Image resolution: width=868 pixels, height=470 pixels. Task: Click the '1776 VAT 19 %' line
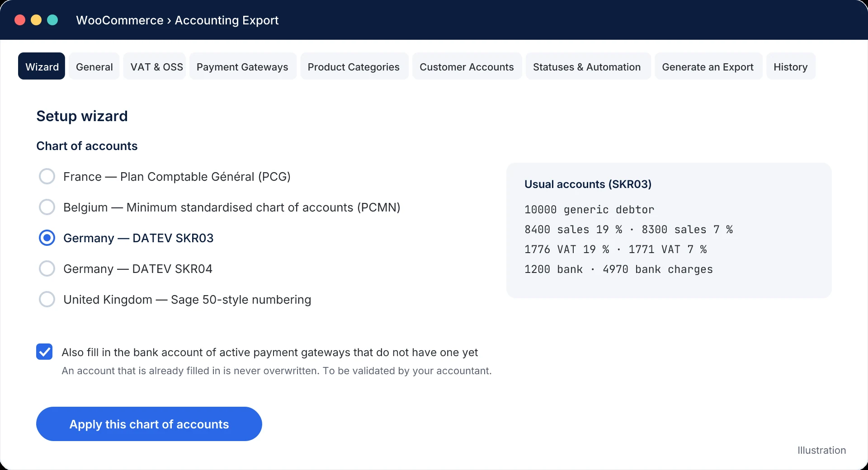pyautogui.click(x=615, y=249)
